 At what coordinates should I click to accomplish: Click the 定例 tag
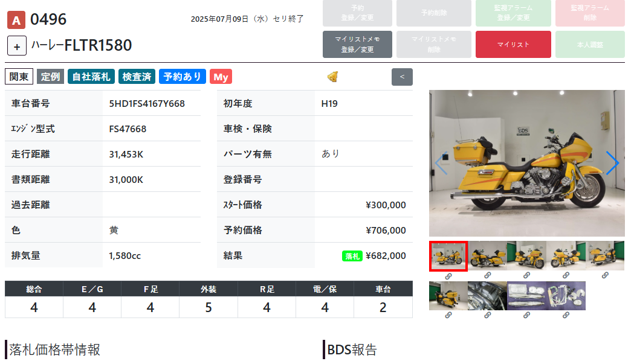(51, 77)
